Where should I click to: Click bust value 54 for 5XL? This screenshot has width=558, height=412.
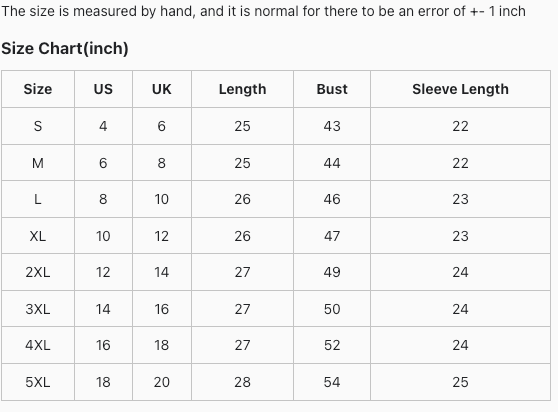click(x=332, y=382)
